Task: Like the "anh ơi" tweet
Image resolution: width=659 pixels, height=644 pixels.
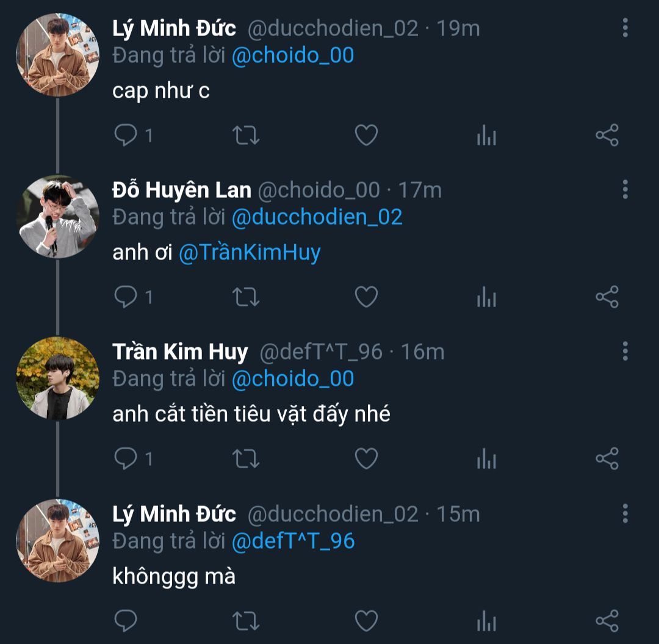Action: [x=366, y=297]
